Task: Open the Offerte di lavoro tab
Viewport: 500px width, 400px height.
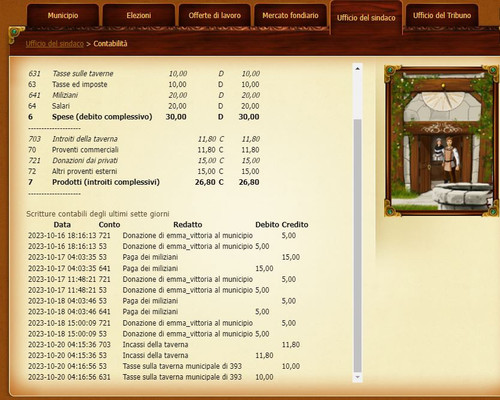Action: (214, 15)
